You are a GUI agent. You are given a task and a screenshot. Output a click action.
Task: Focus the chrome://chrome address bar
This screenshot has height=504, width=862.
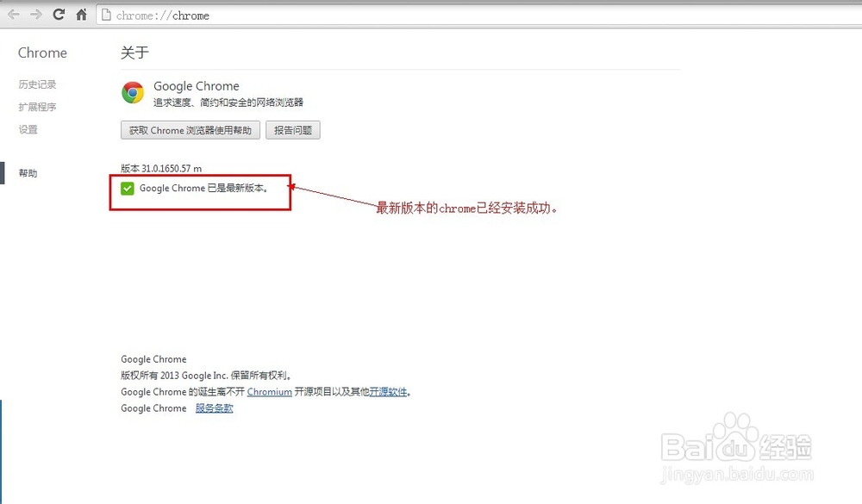tap(478, 16)
